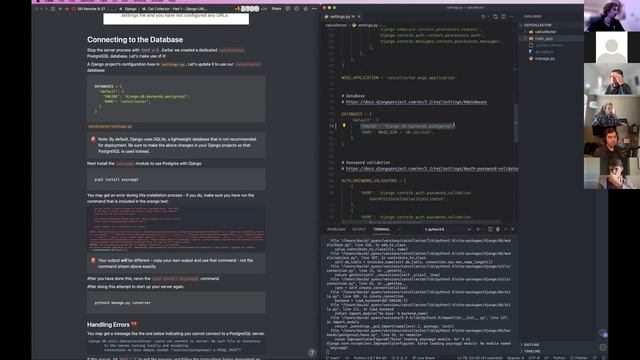
Task: Select the bottom participant video thumbnail
Action: click(612, 173)
